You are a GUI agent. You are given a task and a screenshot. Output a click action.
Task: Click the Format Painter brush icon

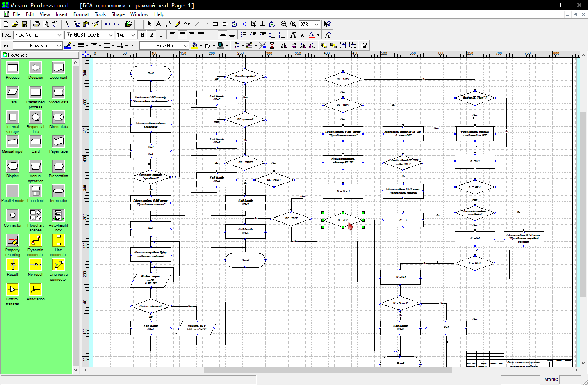tap(96, 24)
